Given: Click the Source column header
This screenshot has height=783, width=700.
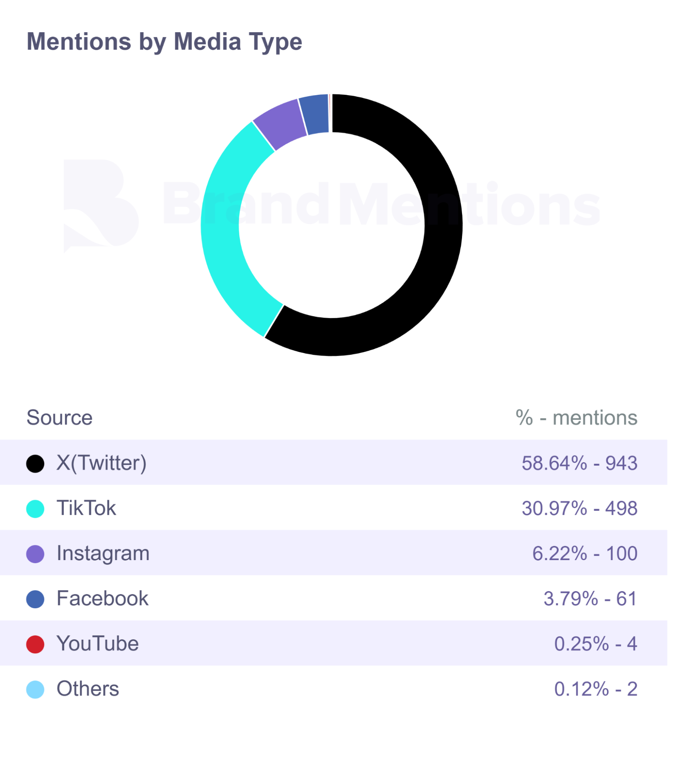Looking at the screenshot, I should coord(60,418).
